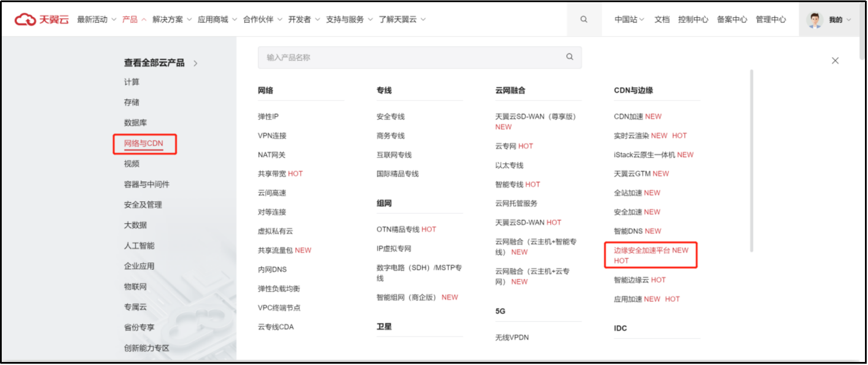Open 管理中心 link

pos(771,19)
